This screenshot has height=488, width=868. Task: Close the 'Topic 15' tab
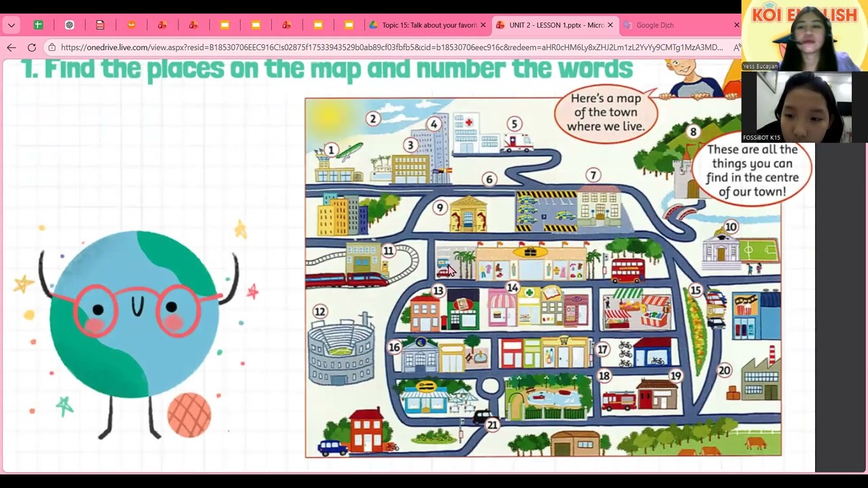point(483,25)
